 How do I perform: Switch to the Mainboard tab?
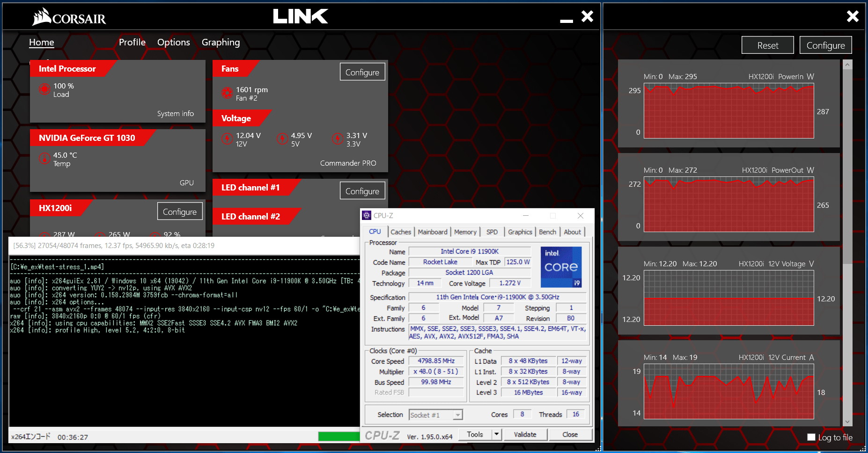pos(433,232)
